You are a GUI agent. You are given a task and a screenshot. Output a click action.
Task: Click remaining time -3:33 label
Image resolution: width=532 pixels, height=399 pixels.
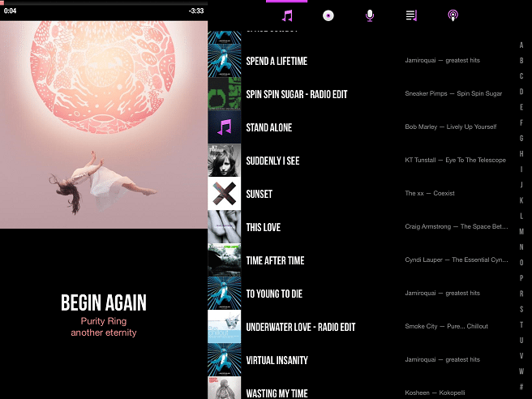[x=196, y=11]
